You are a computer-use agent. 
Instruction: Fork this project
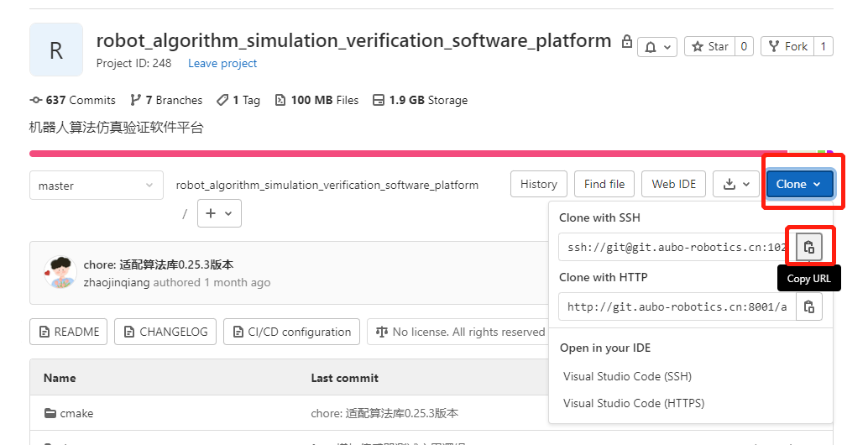[x=787, y=46]
